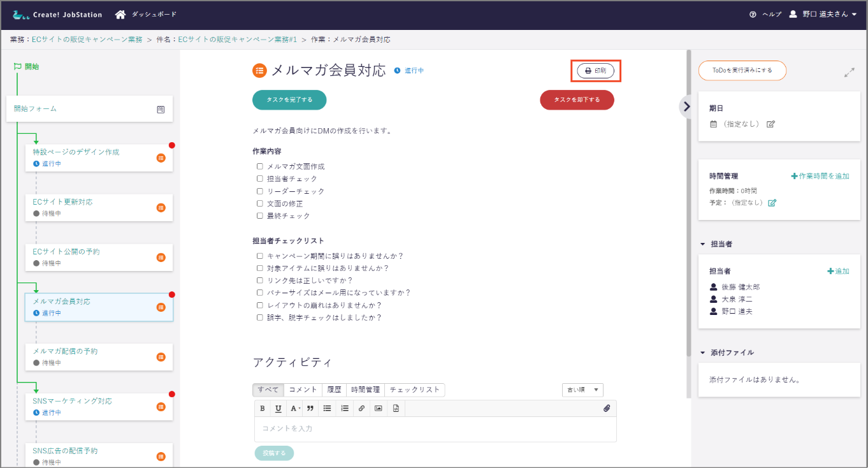Click the orange list icon for SNSマーケティング対応

coord(161,407)
